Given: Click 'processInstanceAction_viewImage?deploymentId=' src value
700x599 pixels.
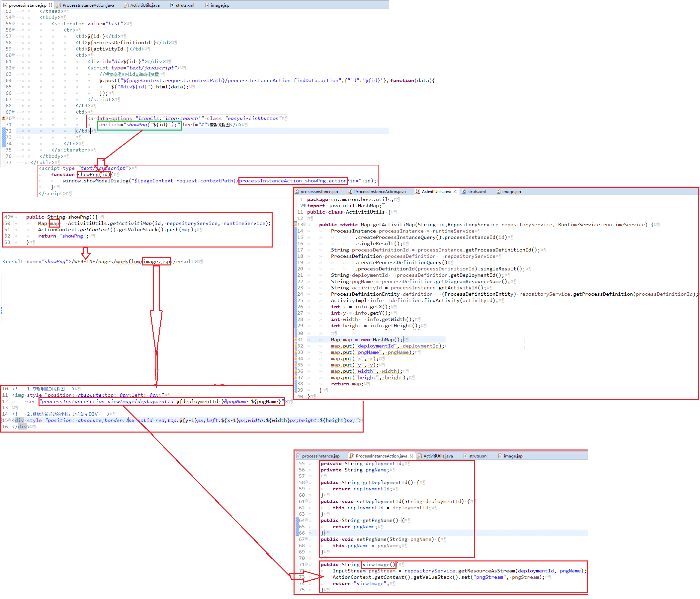Looking at the screenshot, I should click(108, 401).
